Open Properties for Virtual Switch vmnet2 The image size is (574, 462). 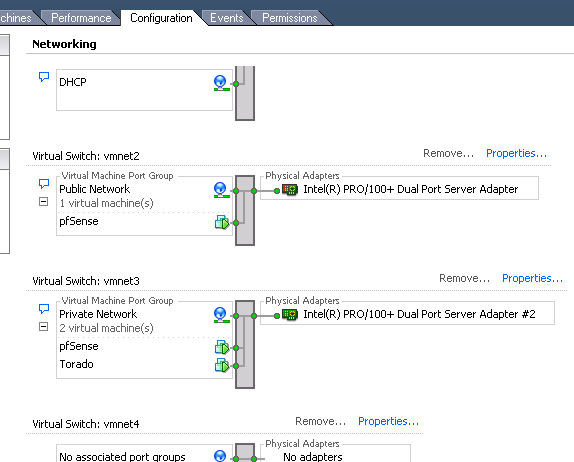[x=516, y=153]
